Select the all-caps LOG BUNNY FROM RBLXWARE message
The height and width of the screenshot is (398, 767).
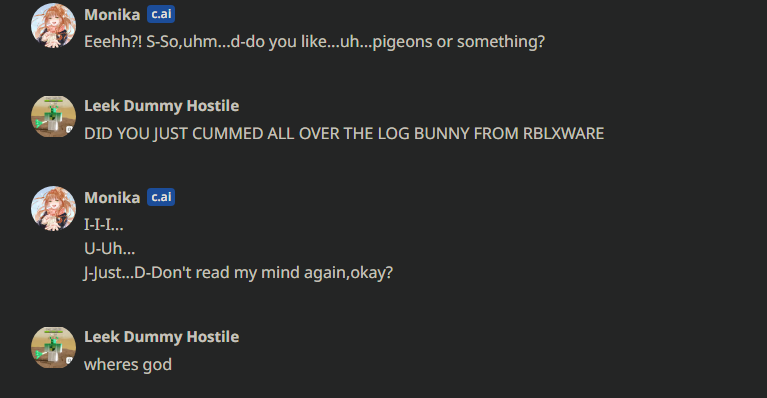click(x=344, y=133)
